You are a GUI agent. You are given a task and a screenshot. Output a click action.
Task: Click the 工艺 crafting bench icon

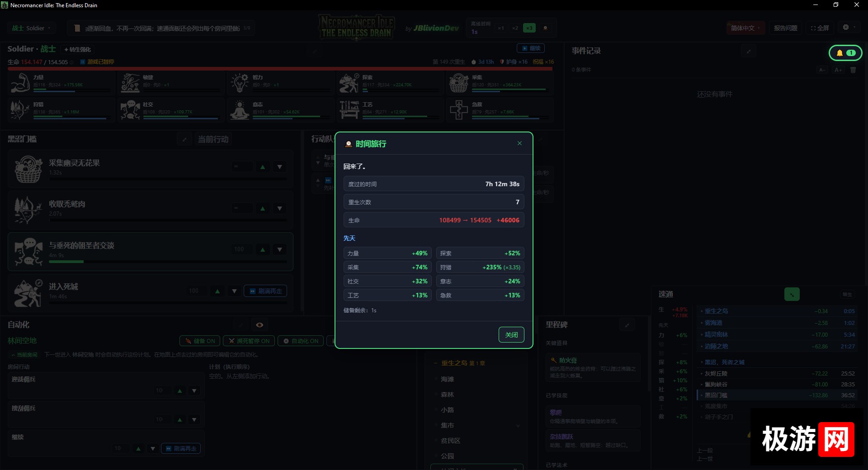point(349,110)
